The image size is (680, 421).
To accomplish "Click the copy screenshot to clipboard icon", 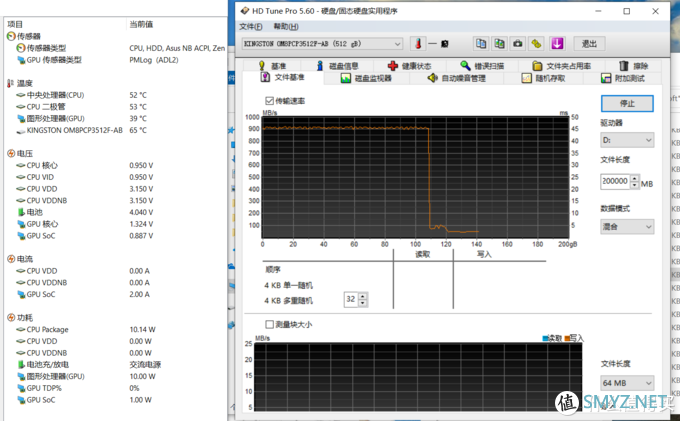I will coord(500,44).
